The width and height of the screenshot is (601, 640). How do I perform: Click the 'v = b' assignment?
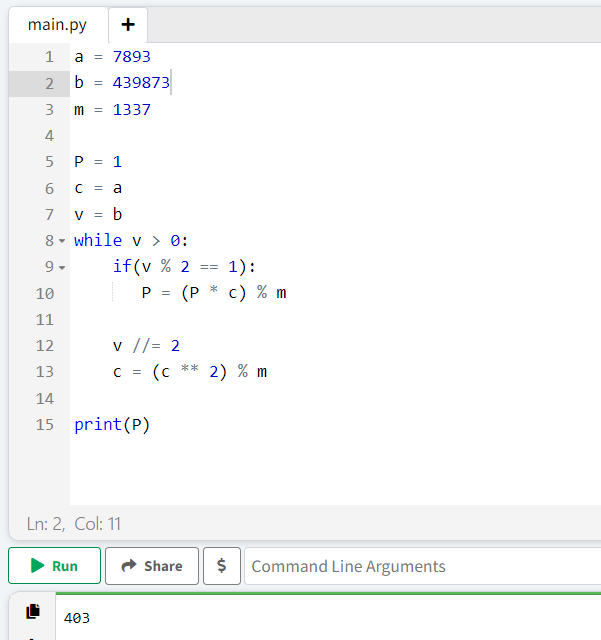98,214
